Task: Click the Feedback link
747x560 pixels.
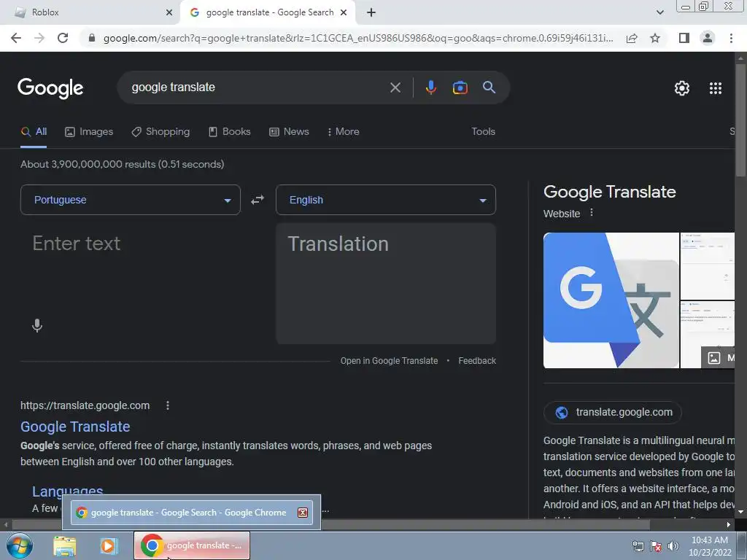Action: tap(477, 361)
